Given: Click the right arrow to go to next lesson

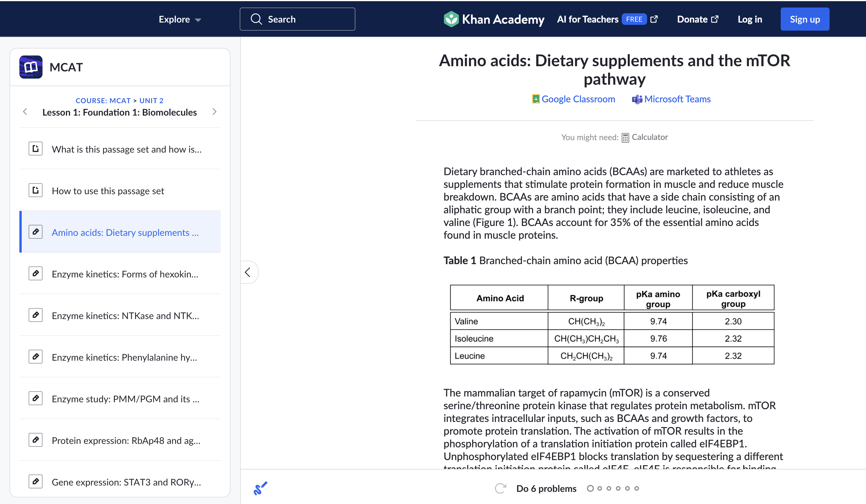Looking at the screenshot, I should (214, 112).
